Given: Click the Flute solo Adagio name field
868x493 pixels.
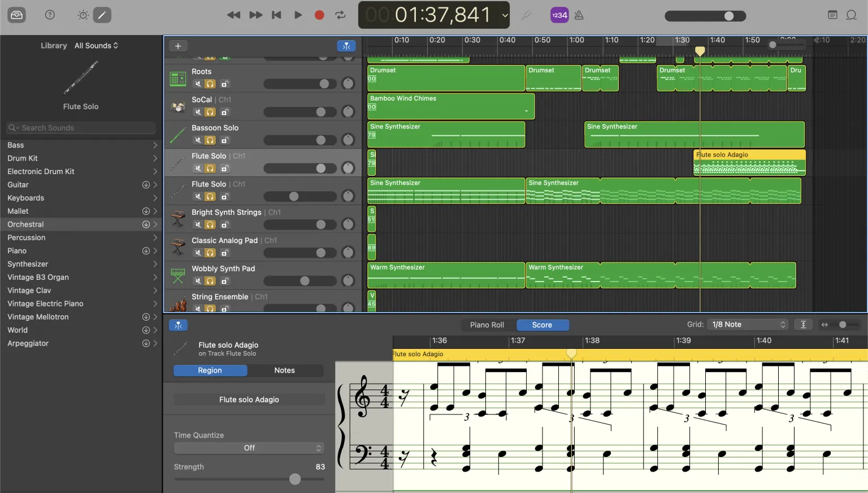Looking at the screenshot, I should point(249,400).
